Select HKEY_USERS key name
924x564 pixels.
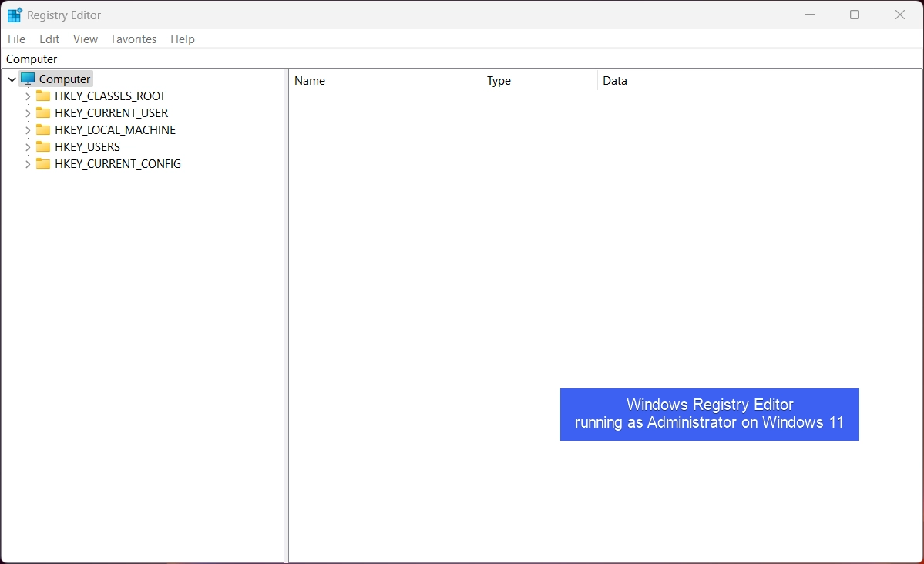(x=88, y=146)
